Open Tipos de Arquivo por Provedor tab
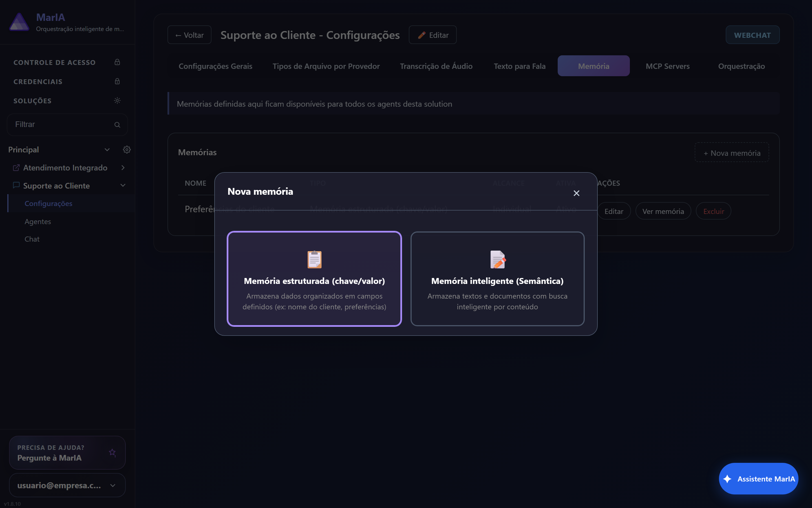 point(326,66)
